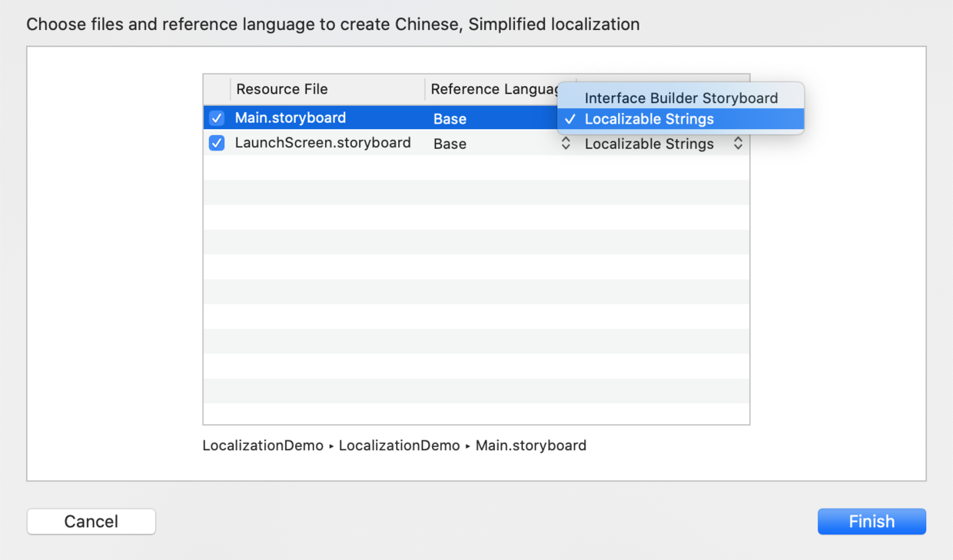This screenshot has height=560, width=953.
Task: Click the checkmark beside Localizable Strings
Action: [x=569, y=119]
